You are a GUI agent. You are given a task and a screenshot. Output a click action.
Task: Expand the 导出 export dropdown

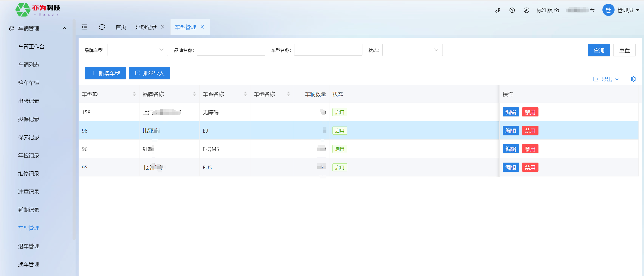tap(606, 79)
